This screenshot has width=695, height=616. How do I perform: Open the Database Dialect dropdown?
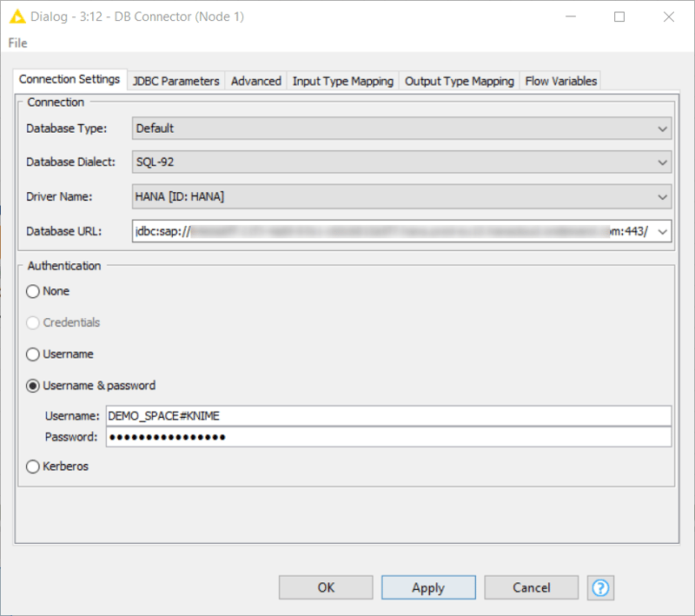pyautogui.click(x=401, y=162)
